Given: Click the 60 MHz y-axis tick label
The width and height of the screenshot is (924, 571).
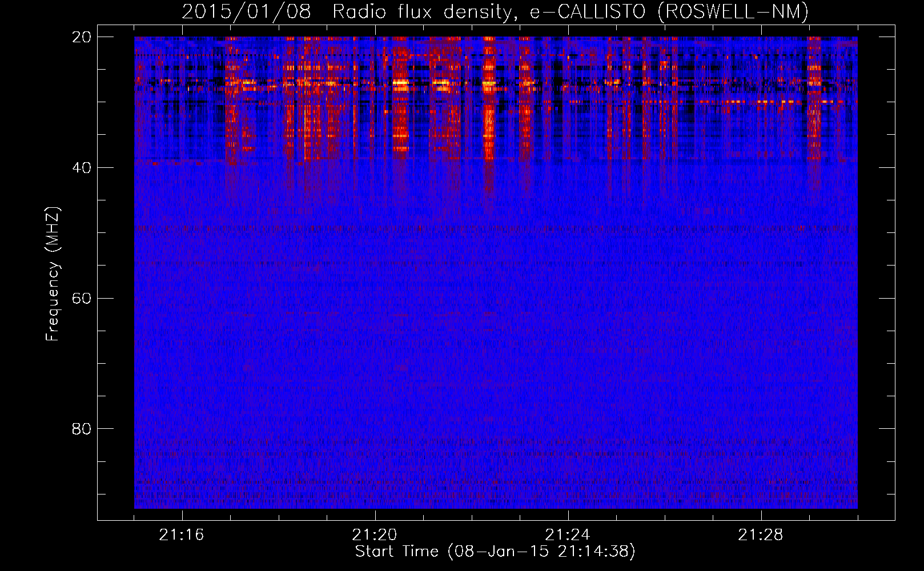Looking at the screenshot, I should pyautogui.click(x=82, y=299).
